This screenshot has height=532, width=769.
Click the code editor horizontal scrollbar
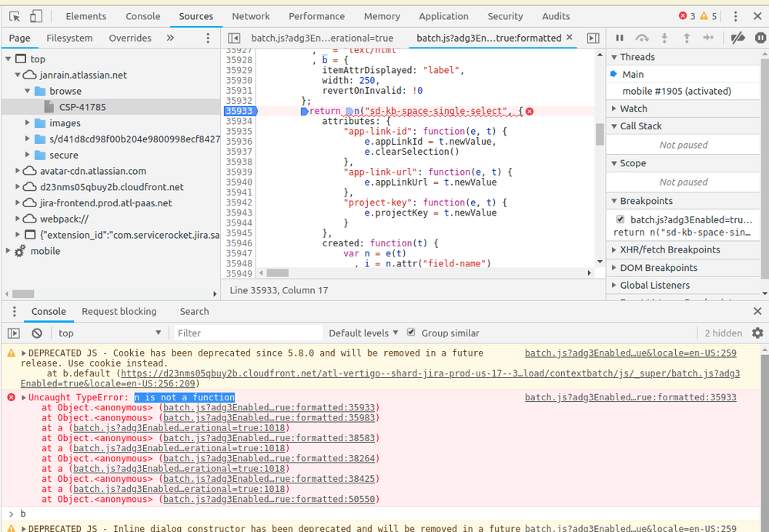tap(426, 273)
